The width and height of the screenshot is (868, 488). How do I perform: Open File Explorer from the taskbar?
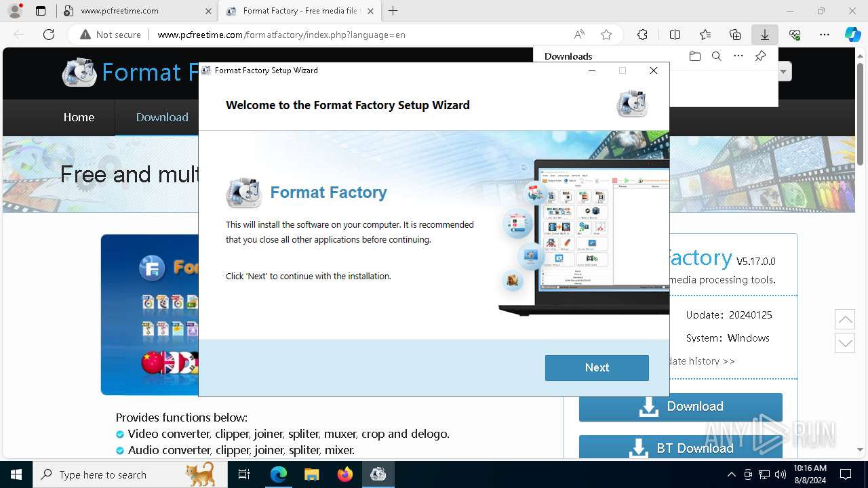311,474
